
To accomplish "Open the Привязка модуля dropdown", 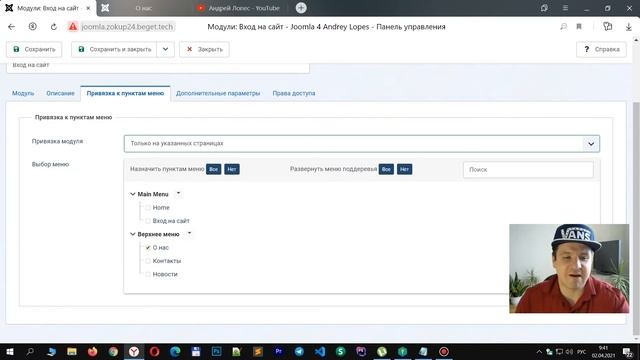I will tap(362, 144).
